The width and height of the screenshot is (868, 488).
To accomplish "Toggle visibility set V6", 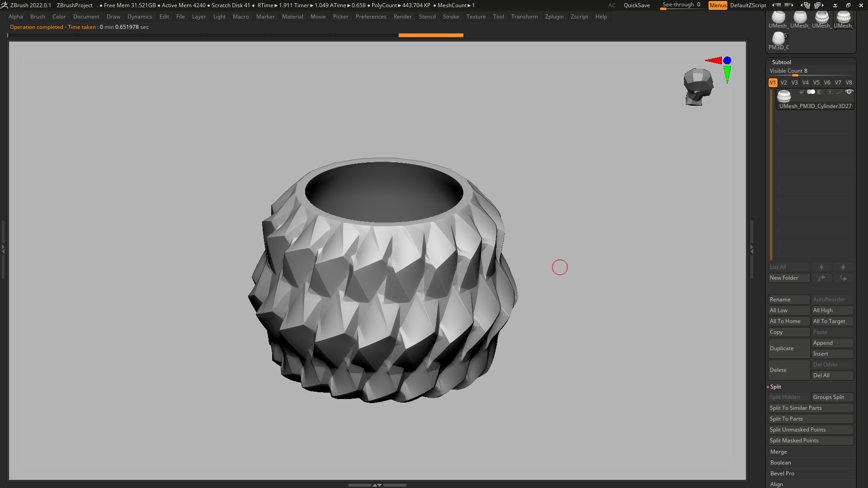I will point(827,83).
